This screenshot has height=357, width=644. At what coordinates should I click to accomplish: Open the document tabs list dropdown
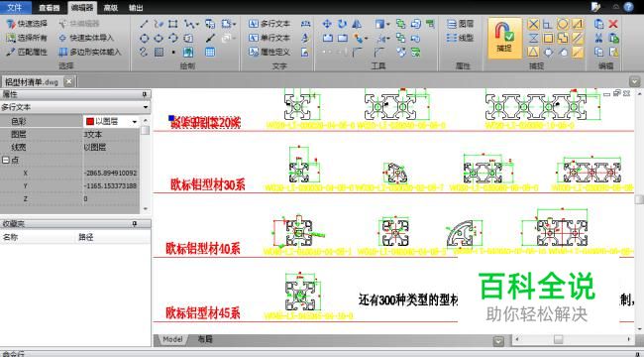pos(635,82)
